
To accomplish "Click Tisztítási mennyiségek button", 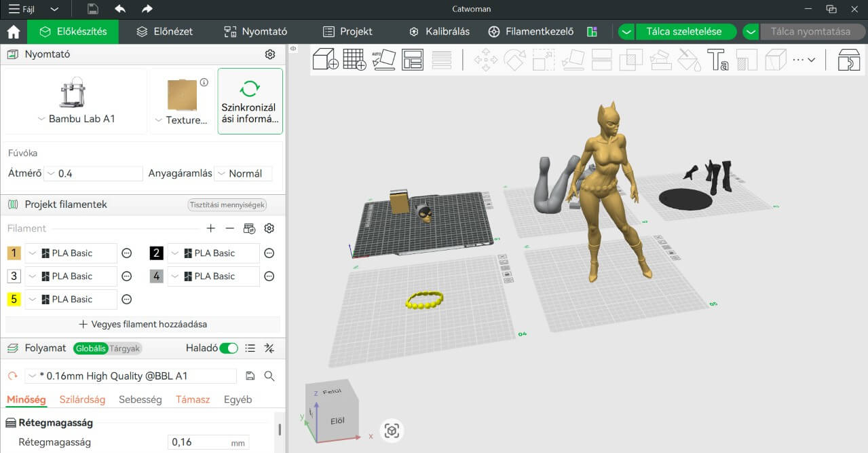I will tap(227, 205).
